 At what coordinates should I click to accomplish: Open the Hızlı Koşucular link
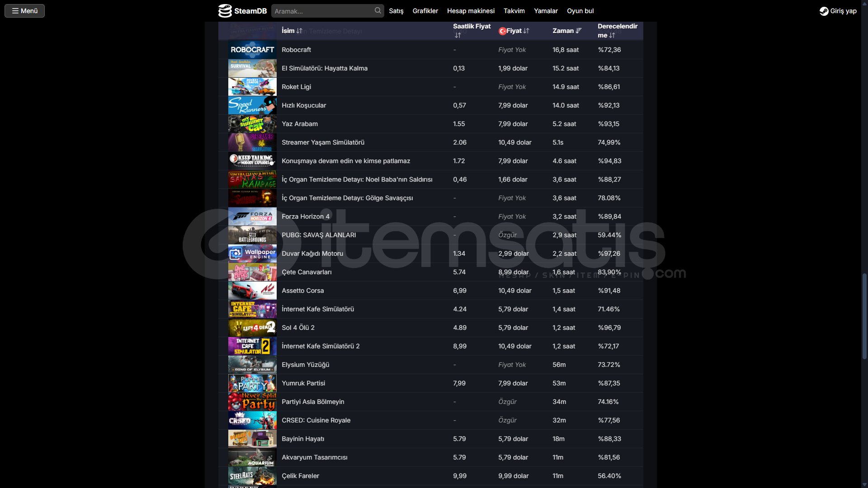click(x=304, y=105)
